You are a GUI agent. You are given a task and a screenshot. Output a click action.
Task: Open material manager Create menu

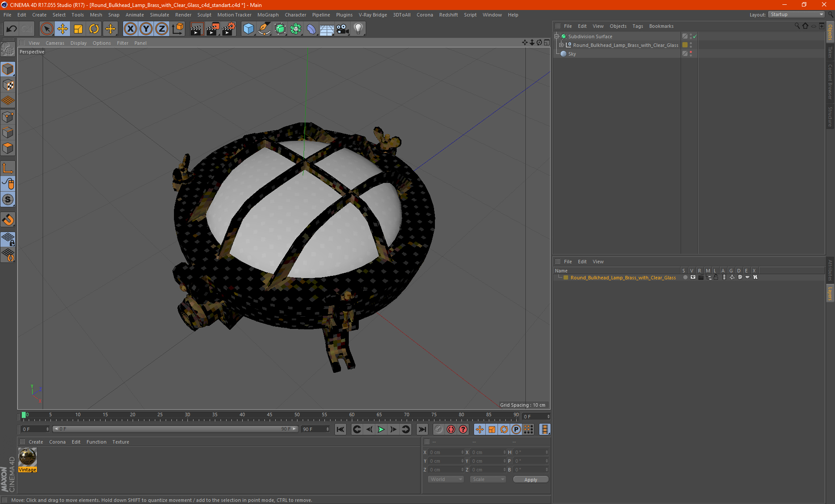(x=36, y=442)
